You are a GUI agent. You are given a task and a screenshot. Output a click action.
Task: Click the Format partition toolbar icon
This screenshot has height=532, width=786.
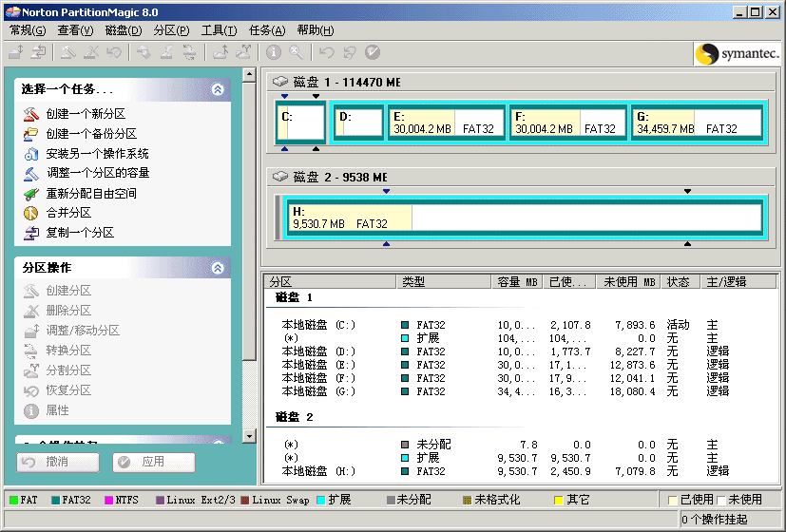point(166,52)
